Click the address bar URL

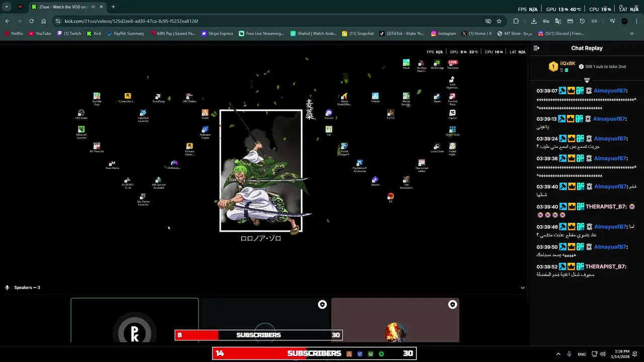coord(131,21)
